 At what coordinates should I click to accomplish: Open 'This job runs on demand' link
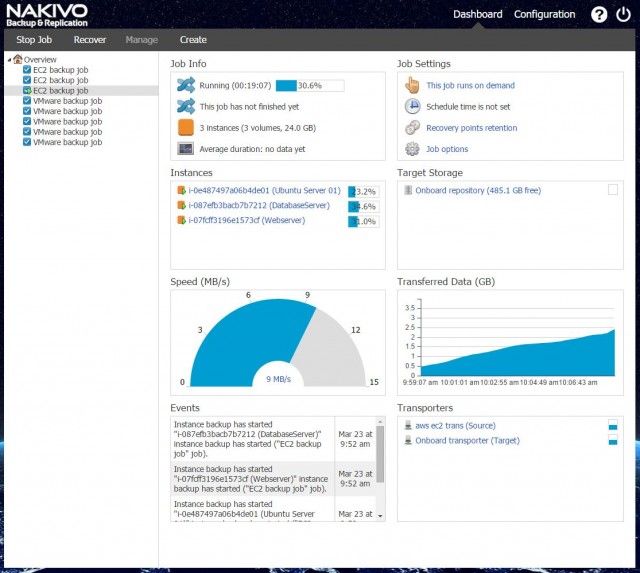[x=471, y=85]
